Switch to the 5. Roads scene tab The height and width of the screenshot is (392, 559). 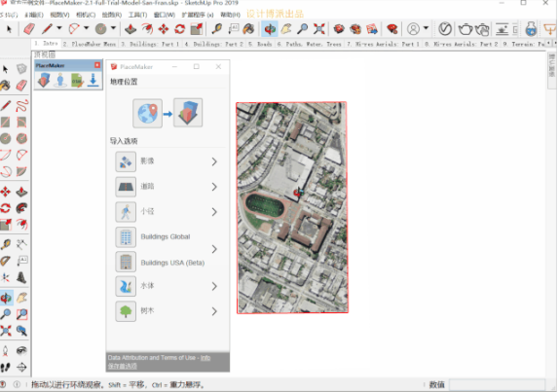[260, 44]
